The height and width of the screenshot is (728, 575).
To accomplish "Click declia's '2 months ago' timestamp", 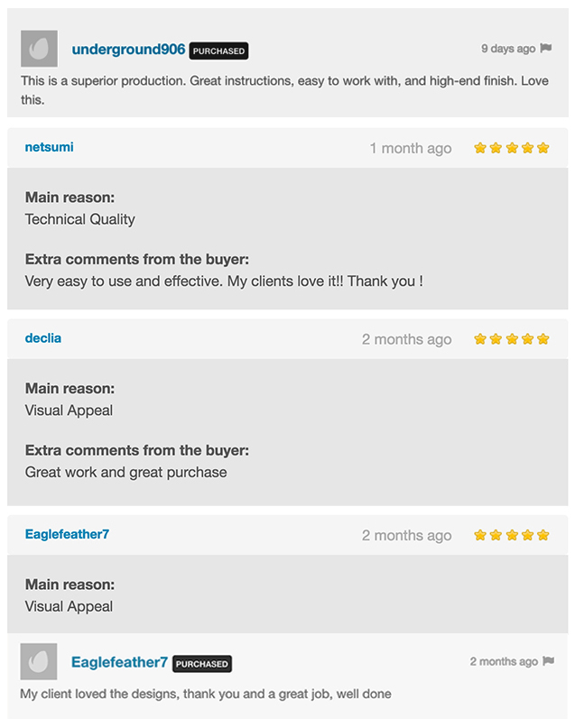I will click(407, 339).
